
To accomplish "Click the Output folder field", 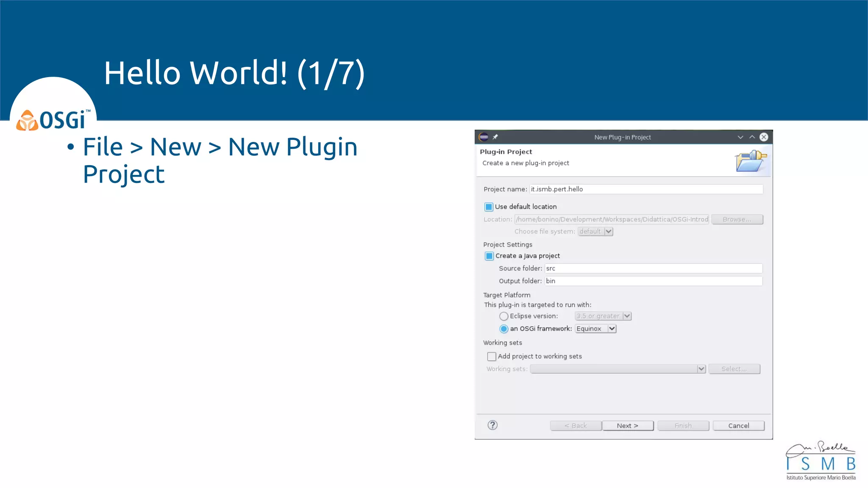I will click(654, 281).
